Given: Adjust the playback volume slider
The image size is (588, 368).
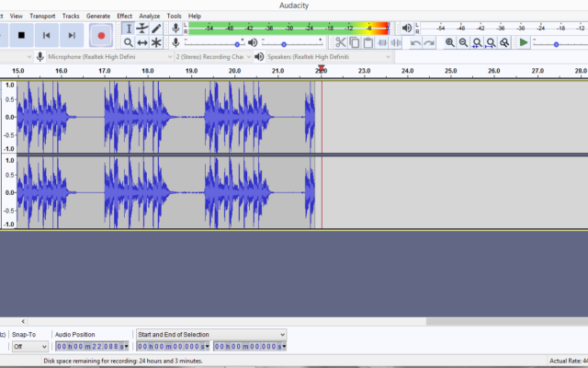Looking at the screenshot, I should 284,44.
